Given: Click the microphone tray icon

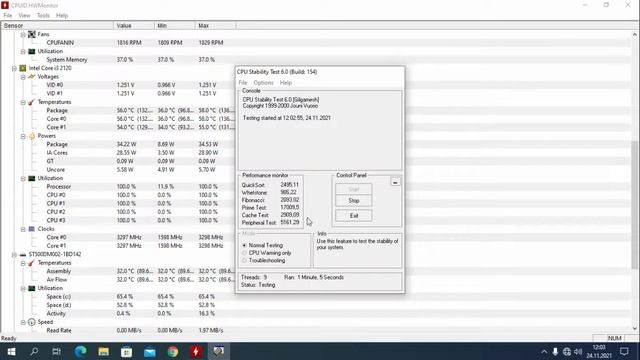Looking at the screenshot, I should point(555,351).
